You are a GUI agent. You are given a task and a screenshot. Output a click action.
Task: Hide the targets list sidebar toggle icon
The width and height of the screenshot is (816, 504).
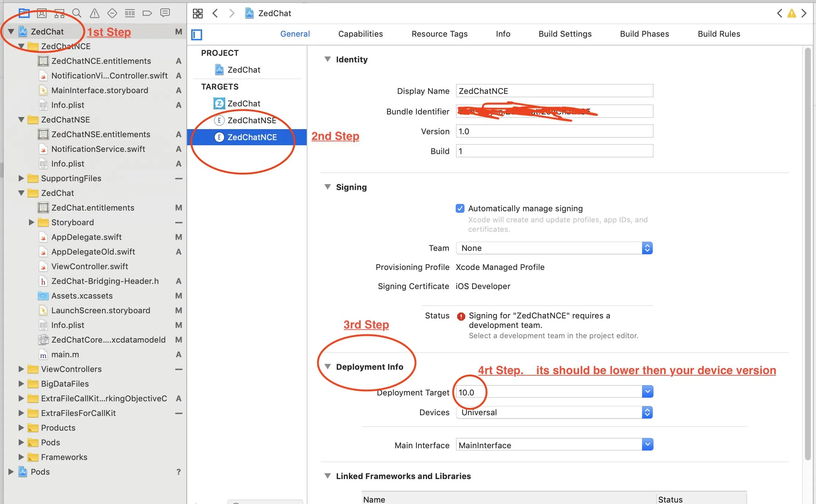[x=197, y=35]
